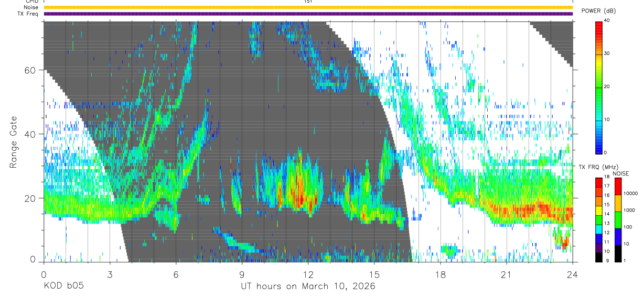Click the 'KOD b05' radar label
644x297 pixels.
pos(63,287)
